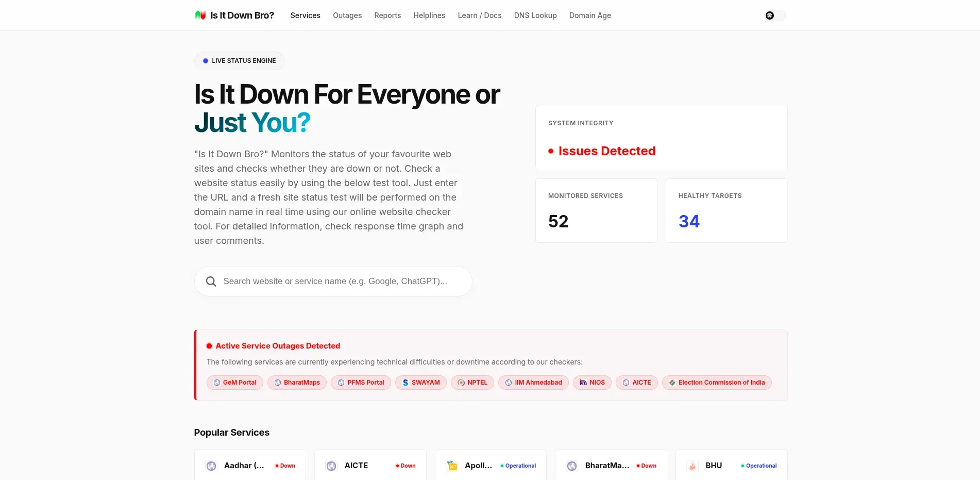Click the Issues Detected status text
This screenshot has width=980, height=480.
607,151
